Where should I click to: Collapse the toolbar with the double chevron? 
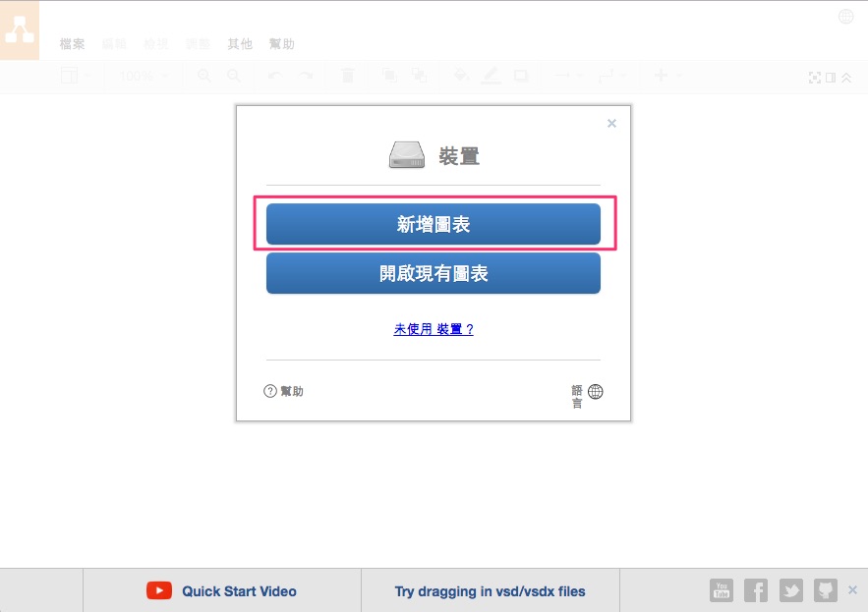[x=846, y=78]
